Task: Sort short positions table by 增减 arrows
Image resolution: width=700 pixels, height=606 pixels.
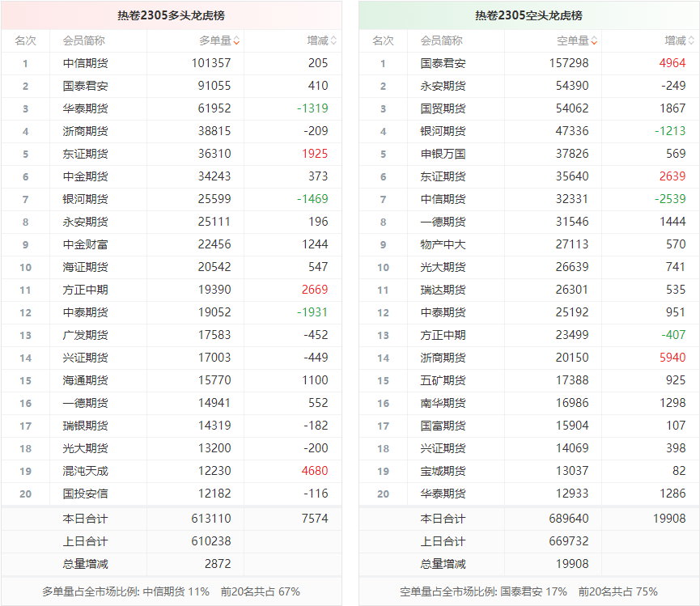Action: click(691, 41)
